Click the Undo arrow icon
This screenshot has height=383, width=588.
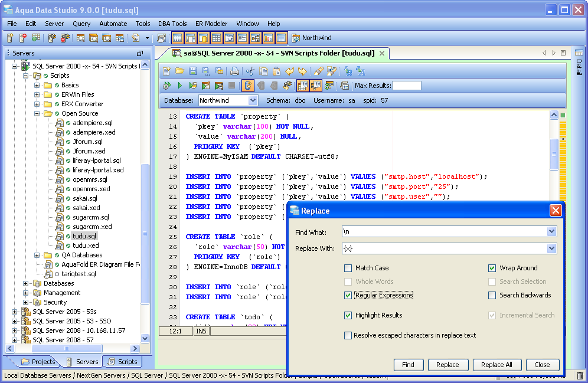click(x=289, y=71)
